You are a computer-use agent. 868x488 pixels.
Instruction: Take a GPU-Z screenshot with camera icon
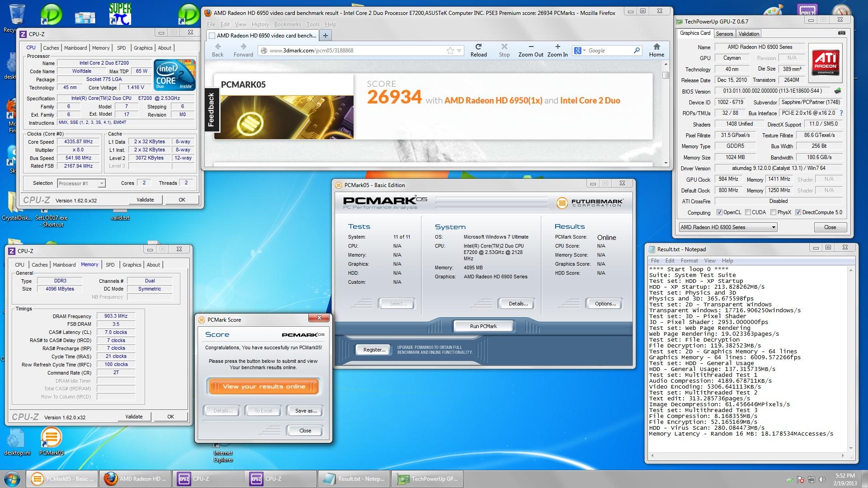click(841, 33)
